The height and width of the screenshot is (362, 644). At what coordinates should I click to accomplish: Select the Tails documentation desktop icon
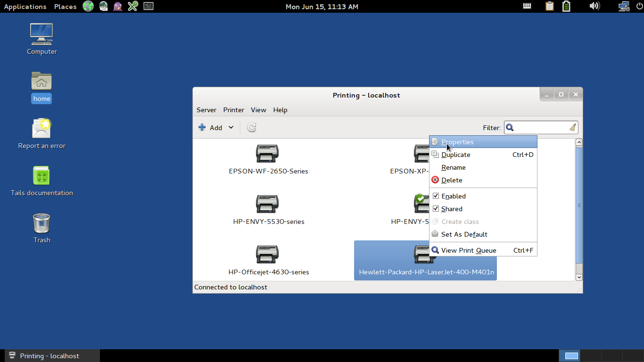coord(42,181)
